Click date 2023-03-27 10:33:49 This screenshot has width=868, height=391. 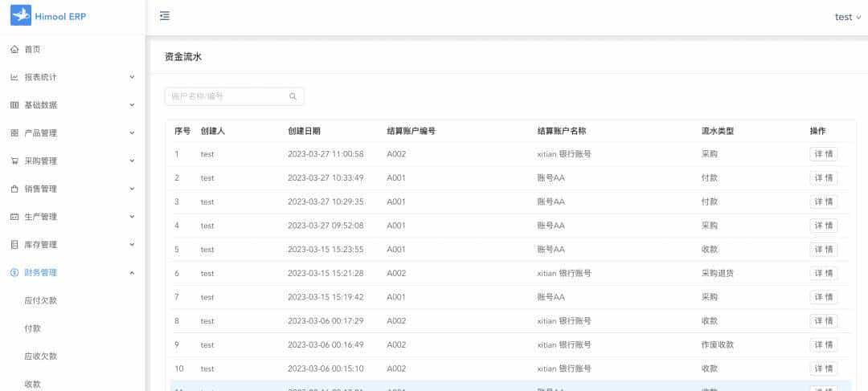[325, 178]
